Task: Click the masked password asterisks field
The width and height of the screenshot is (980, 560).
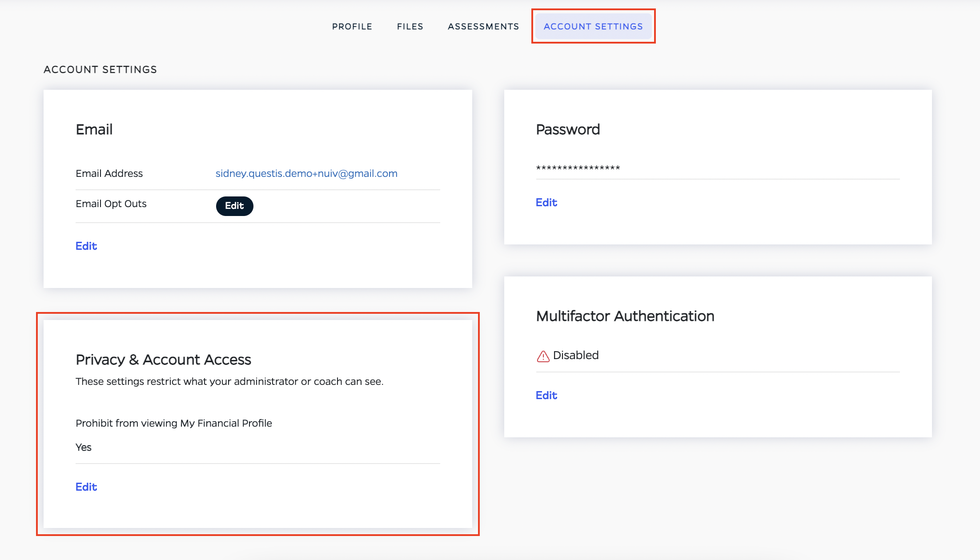Action: [x=578, y=168]
